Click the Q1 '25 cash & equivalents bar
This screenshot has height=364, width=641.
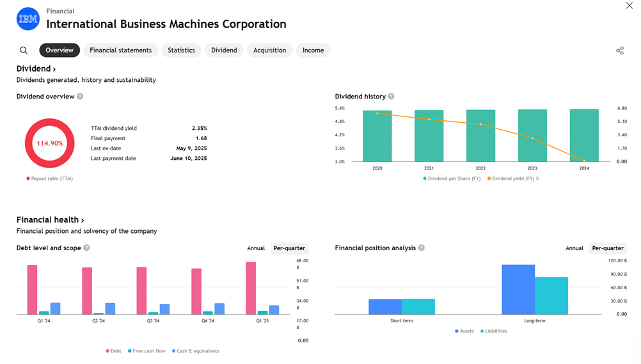pos(274,310)
